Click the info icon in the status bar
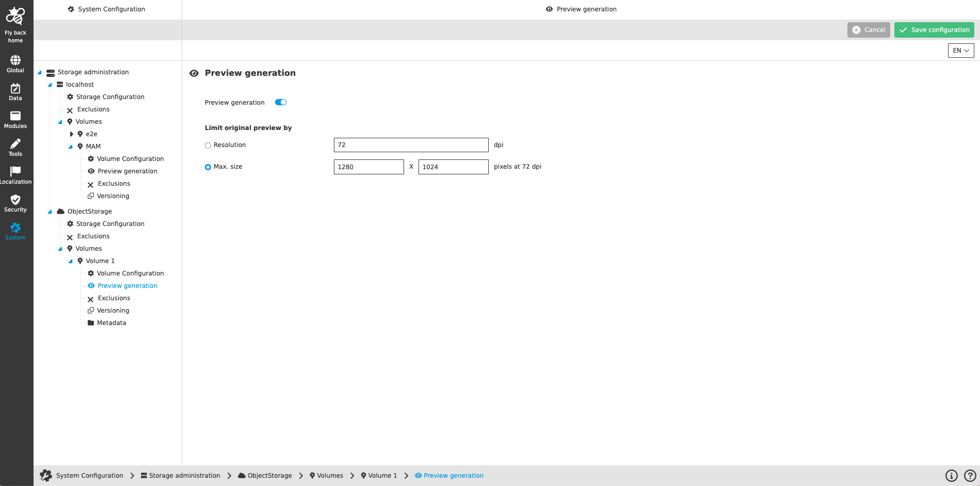The image size is (980, 486). coord(951,475)
